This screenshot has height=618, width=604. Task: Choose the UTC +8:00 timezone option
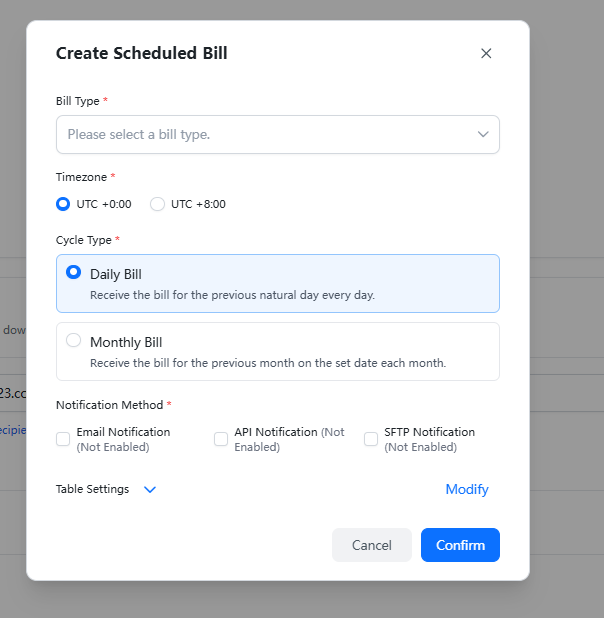[x=157, y=204]
